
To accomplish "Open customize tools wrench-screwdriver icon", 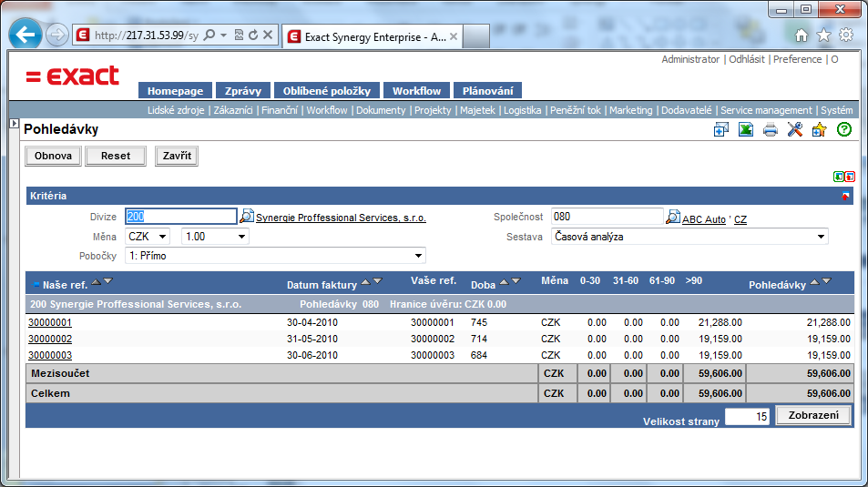I will coord(795,130).
